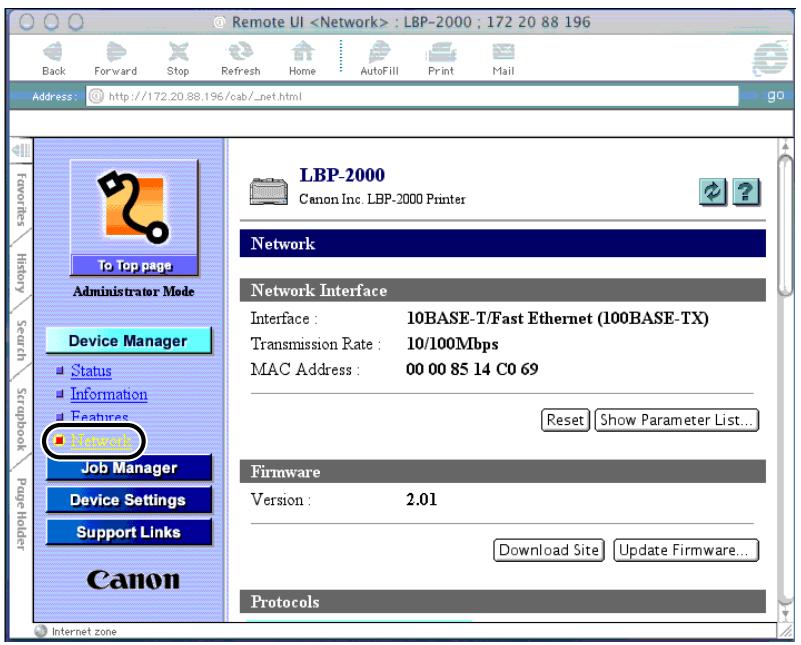Print page using the Print icon
This screenshot has width=801, height=645.
441,52
